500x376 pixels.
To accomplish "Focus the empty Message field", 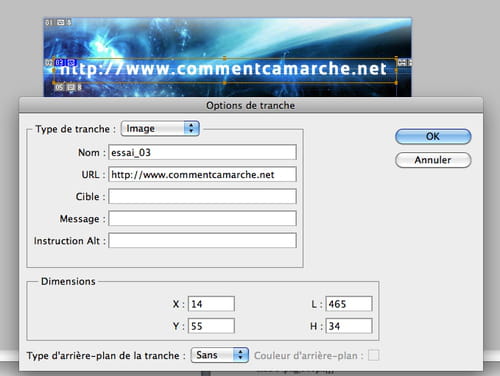I will coord(202,219).
